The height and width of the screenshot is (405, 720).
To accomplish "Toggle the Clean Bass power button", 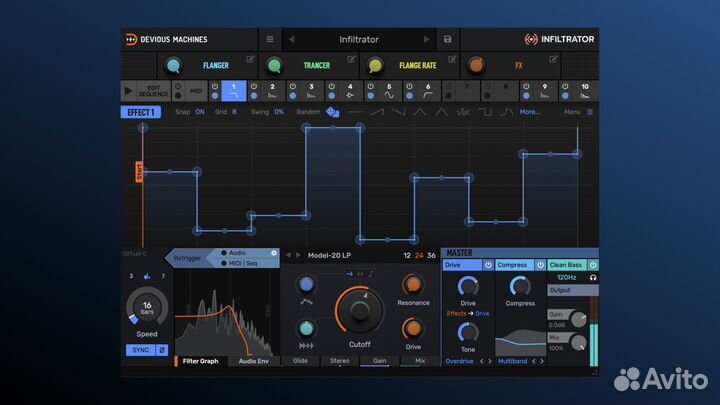I will 593,265.
